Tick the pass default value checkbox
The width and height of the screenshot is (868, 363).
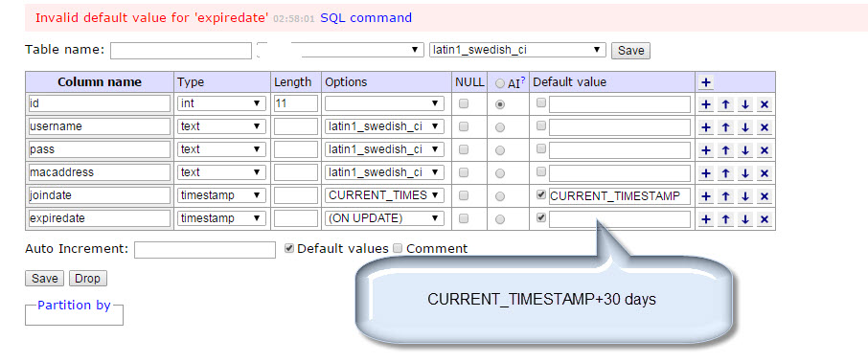point(541,148)
